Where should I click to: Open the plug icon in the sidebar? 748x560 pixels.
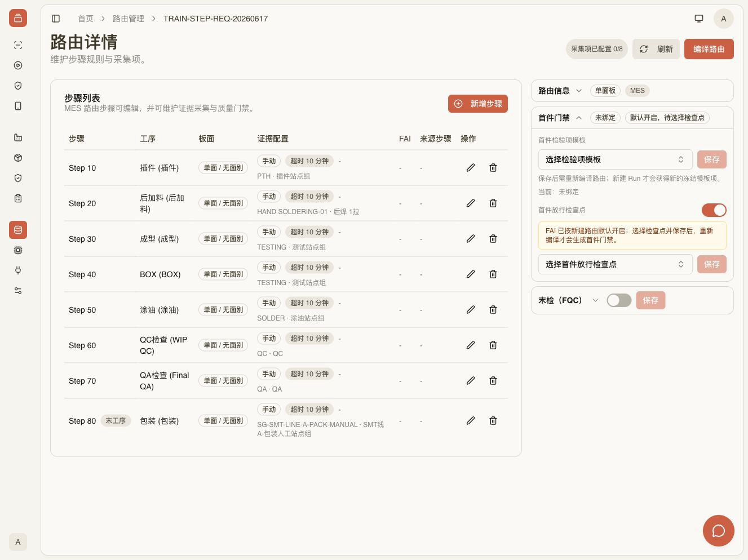[x=18, y=270]
